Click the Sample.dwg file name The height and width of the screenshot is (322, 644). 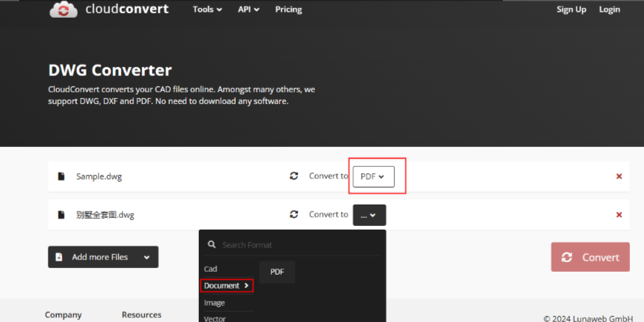pos(99,177)
